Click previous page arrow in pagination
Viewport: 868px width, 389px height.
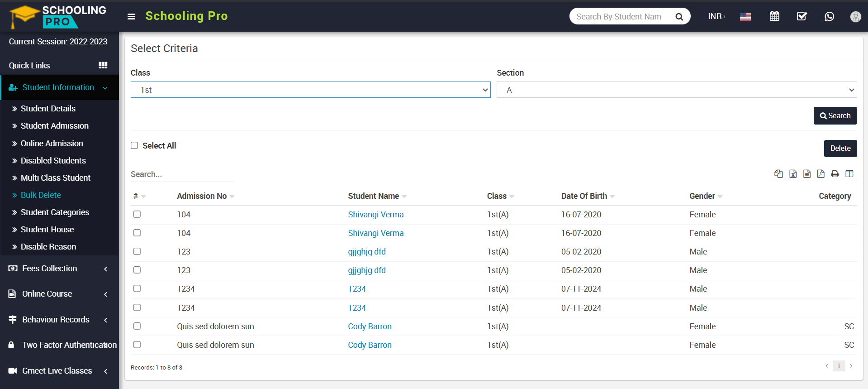(827, 366)
